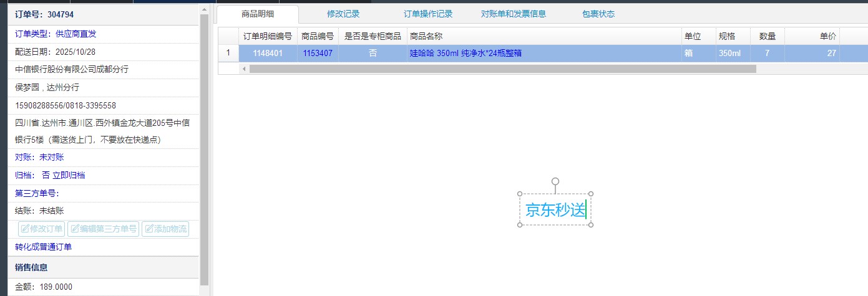
Task: Open the 订单操作记录 tab
Action: 428,14
